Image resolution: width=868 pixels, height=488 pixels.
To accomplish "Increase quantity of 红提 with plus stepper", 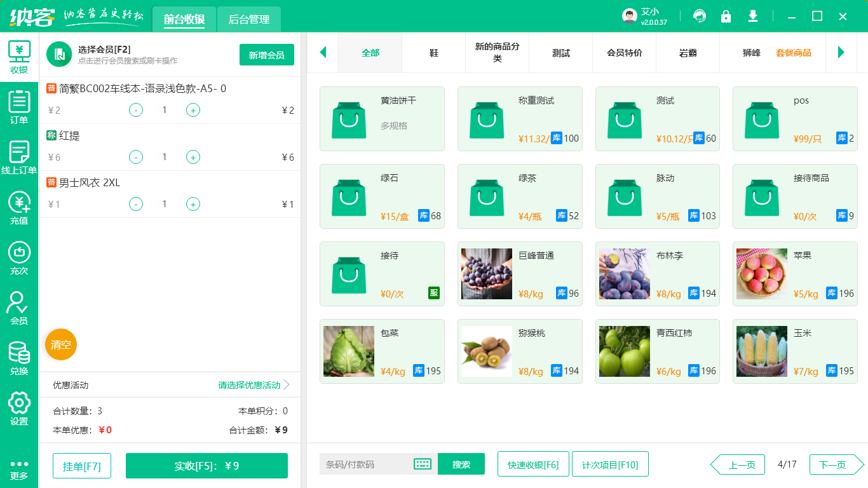I will click(193, 157).
